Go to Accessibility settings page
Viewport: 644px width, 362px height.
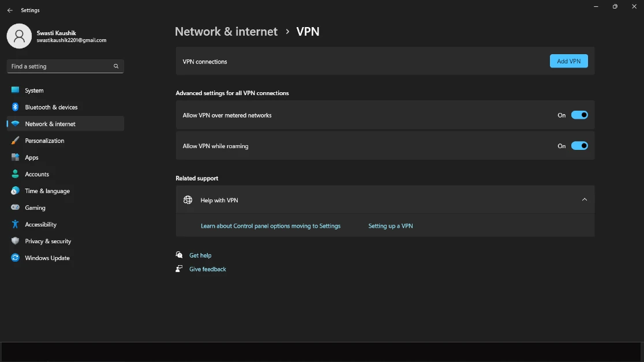click(40, 224)
